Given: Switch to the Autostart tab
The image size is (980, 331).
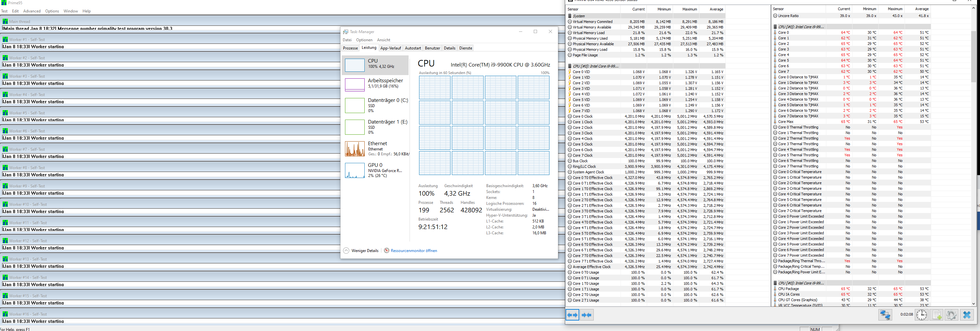Looking at the screenshot, I should 413,48.
